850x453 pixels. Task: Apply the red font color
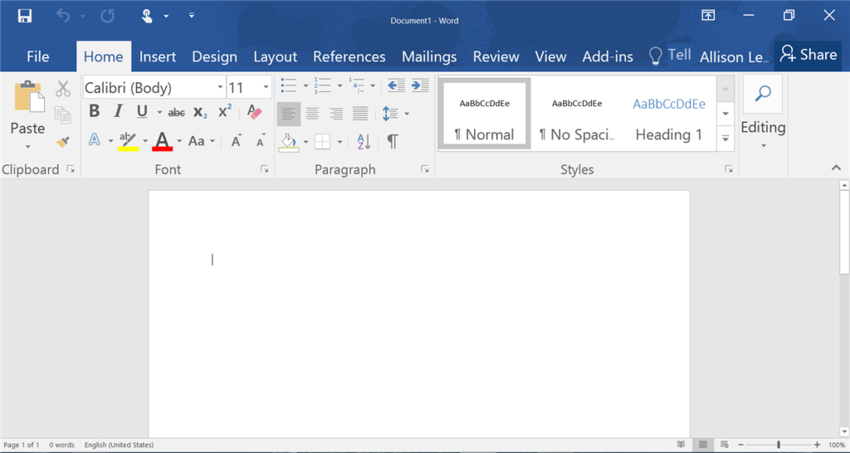point(163,141)
